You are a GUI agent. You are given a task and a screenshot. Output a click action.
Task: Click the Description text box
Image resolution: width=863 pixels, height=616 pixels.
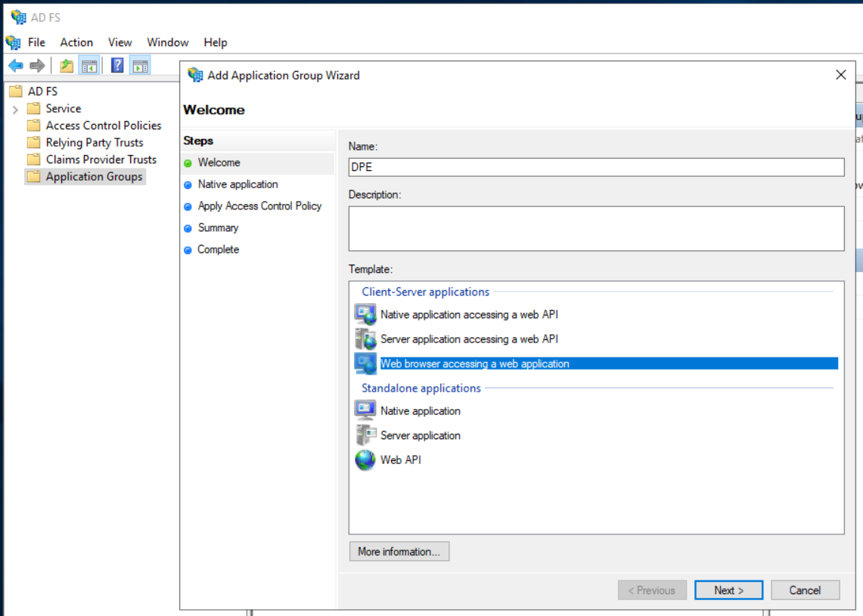[596, 228]
